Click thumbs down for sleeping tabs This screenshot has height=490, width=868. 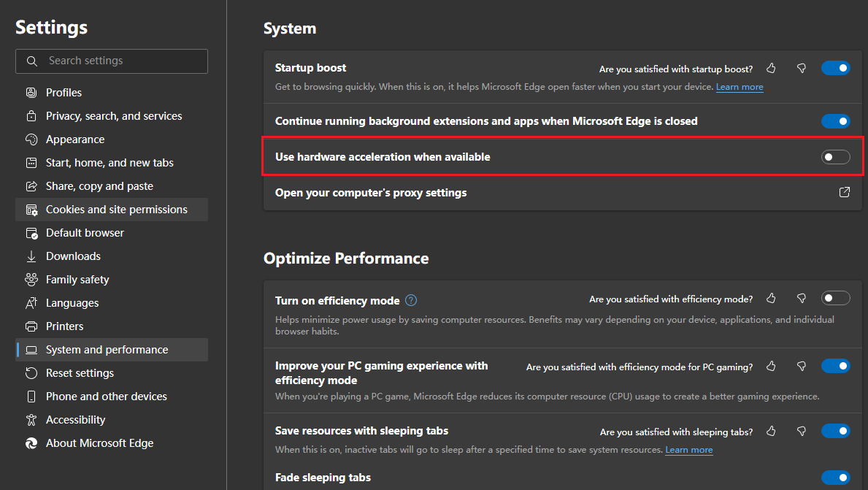coord(801,432)
